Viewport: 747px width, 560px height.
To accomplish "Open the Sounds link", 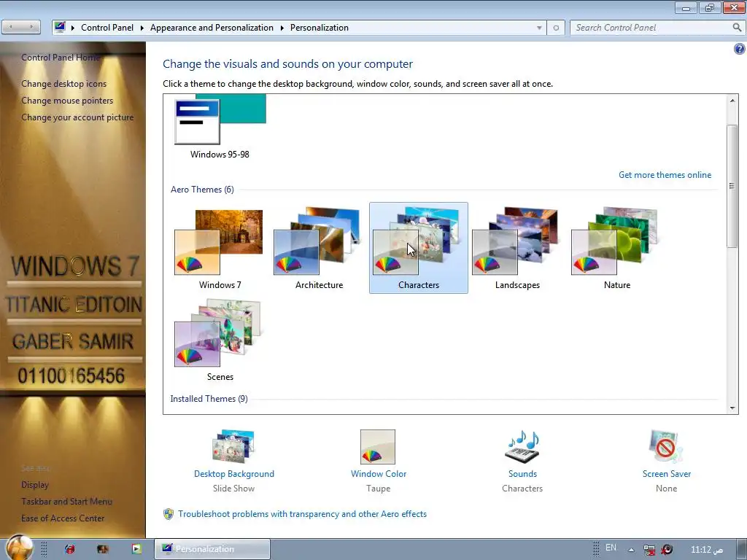I will pos(522,474).
